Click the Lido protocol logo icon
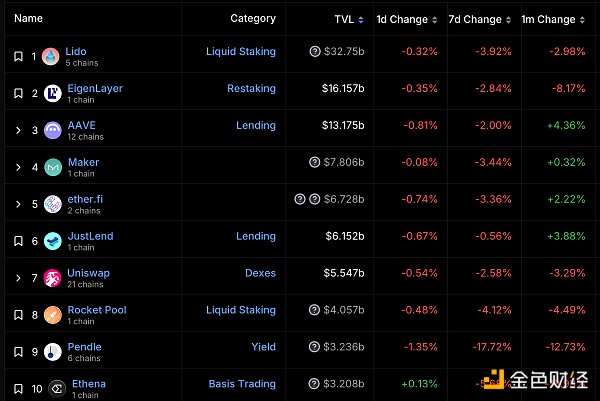Image resolution: width=600 pixels, height=401 pixels. (x=50, y=56)
